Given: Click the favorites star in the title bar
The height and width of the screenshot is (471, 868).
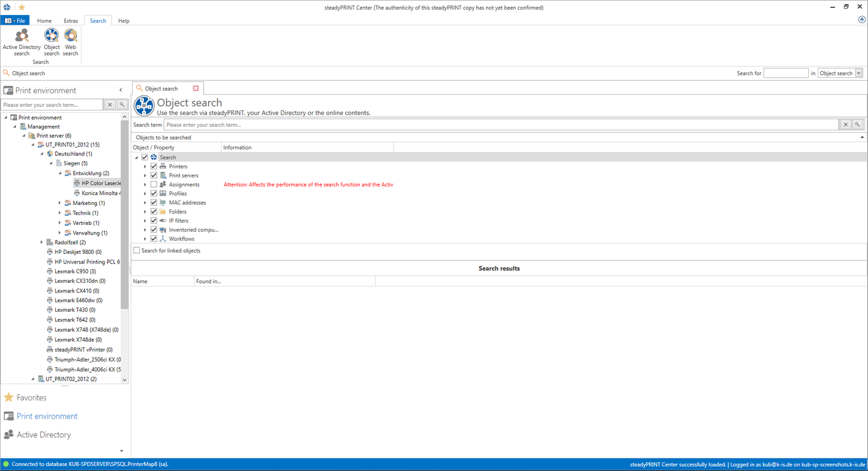Looking at the screenshot, I should click(22, 7).
